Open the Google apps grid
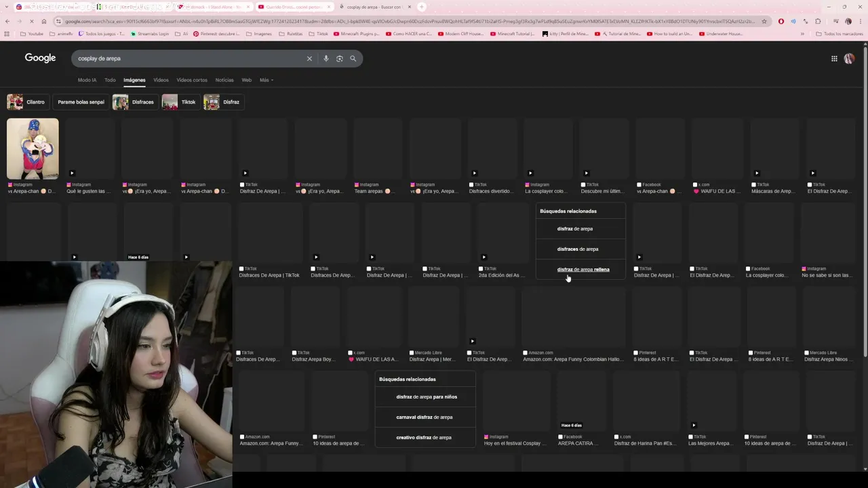868x488 pixels. pos(834,58)
